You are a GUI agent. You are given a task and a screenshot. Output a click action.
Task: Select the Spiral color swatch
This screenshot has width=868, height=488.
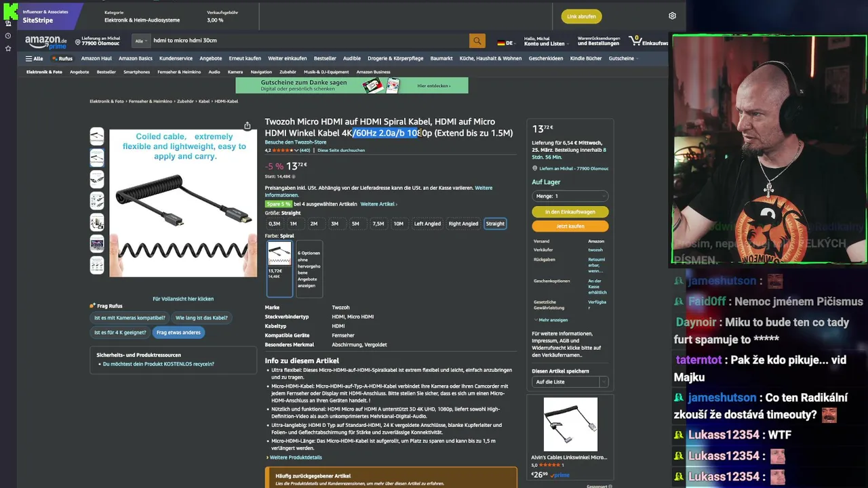279,268
